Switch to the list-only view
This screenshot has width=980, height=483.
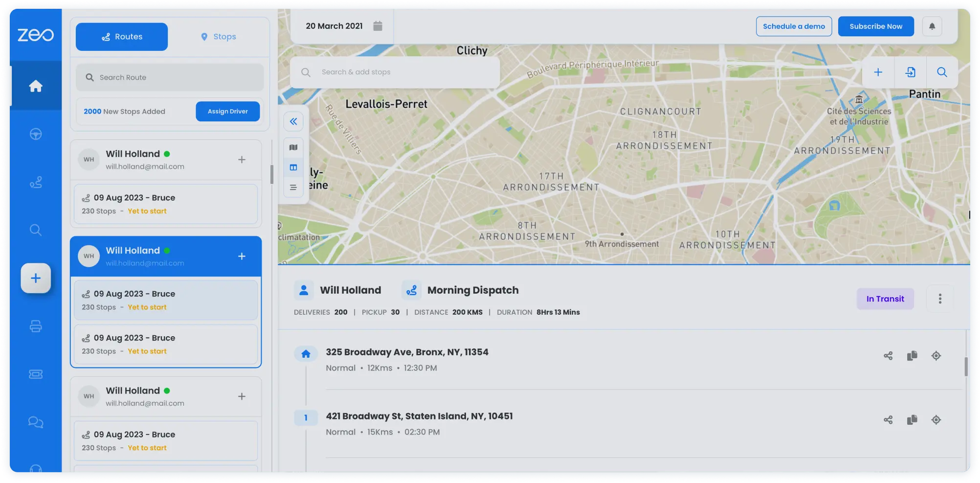(293, 187)
